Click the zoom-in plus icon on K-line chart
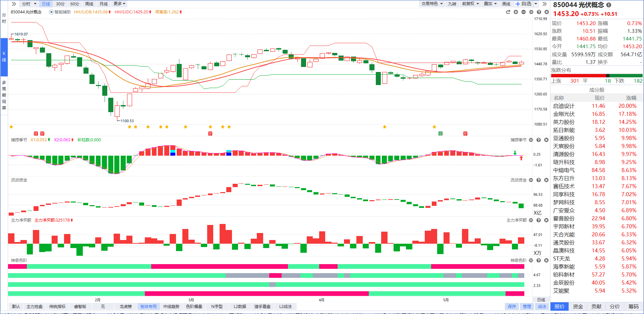This screenshot has height=314, width=644. click(x=516, y=12)
